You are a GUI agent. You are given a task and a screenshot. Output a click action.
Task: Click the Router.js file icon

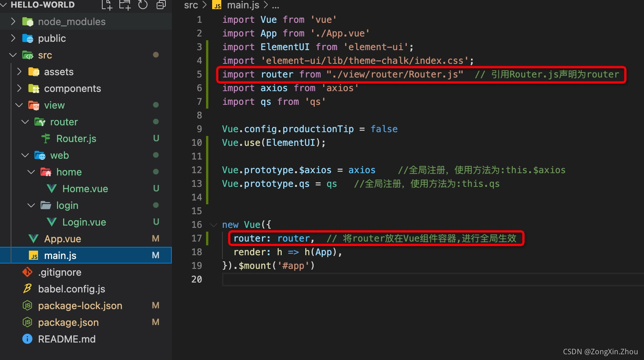pos(46,139)
